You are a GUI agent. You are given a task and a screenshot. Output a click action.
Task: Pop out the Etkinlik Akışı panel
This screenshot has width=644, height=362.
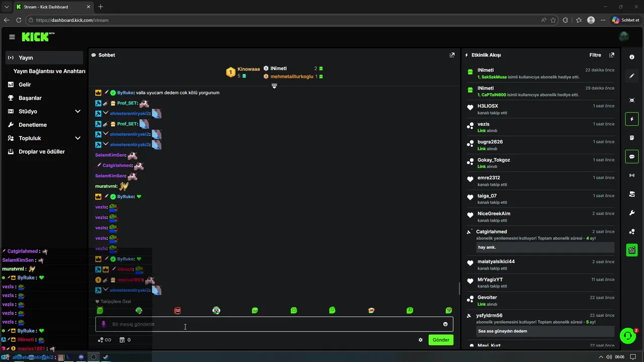click(x=612, y=55)
